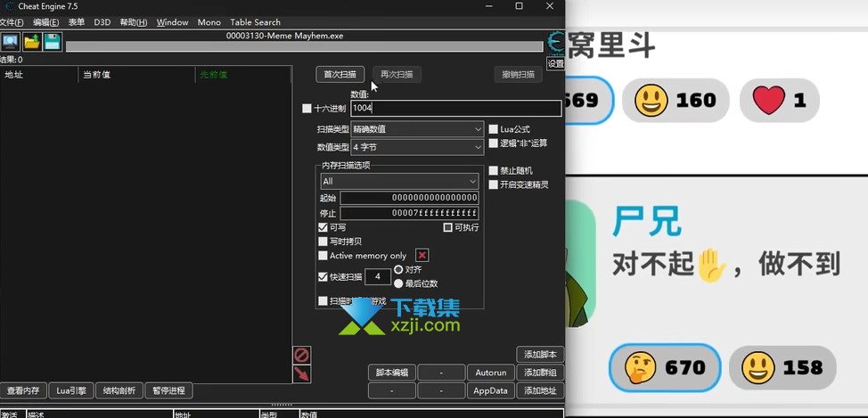The height and width of the screenshot is (418, 868).
Task: Open the 帮助(H) menu
Action: (x=134, y=22)
